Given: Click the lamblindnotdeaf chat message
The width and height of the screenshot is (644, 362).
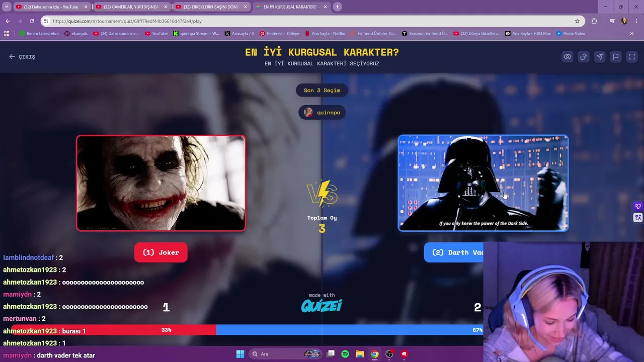Looking at the screenshot, I should [x=33, y=258].
